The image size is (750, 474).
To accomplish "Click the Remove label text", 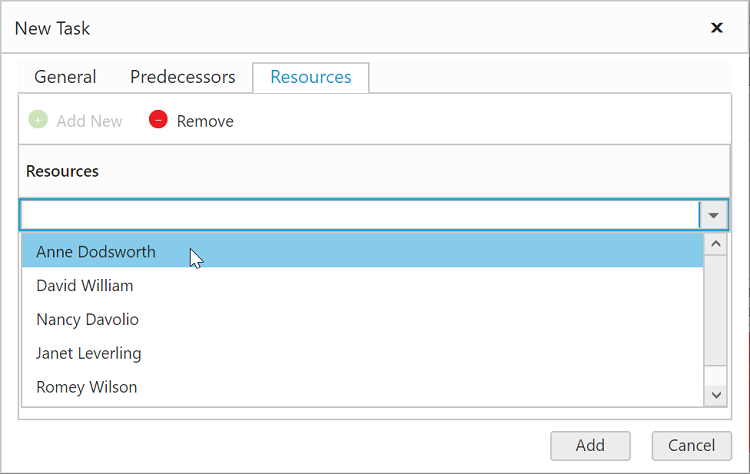I will (x=205, y=121).
